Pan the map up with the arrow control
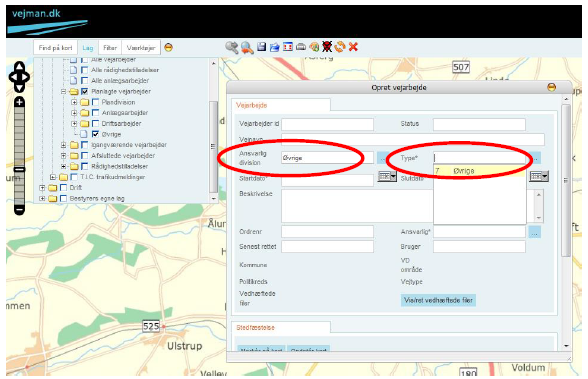 click(x=20, y=67)
